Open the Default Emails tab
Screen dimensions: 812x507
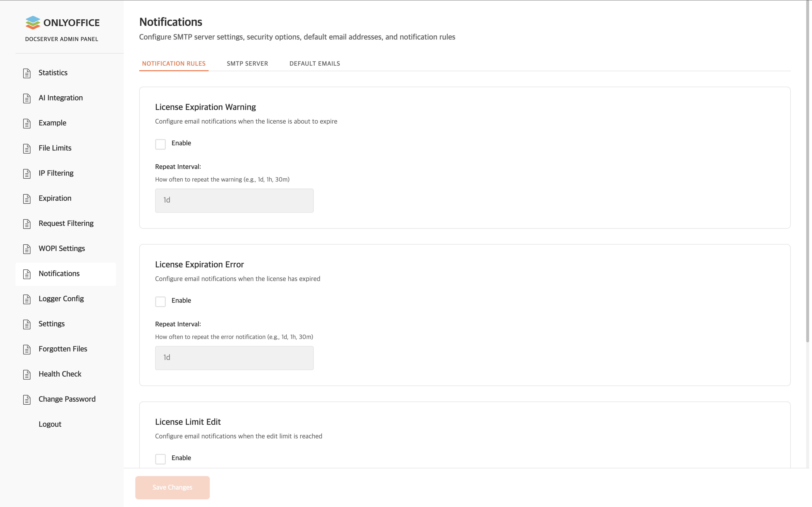[314, 64]
